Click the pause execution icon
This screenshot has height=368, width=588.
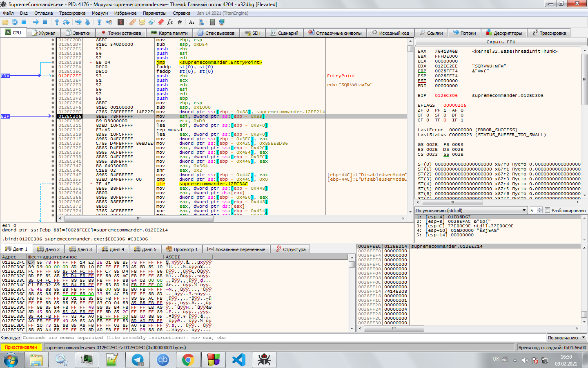[x=45, y=22]
